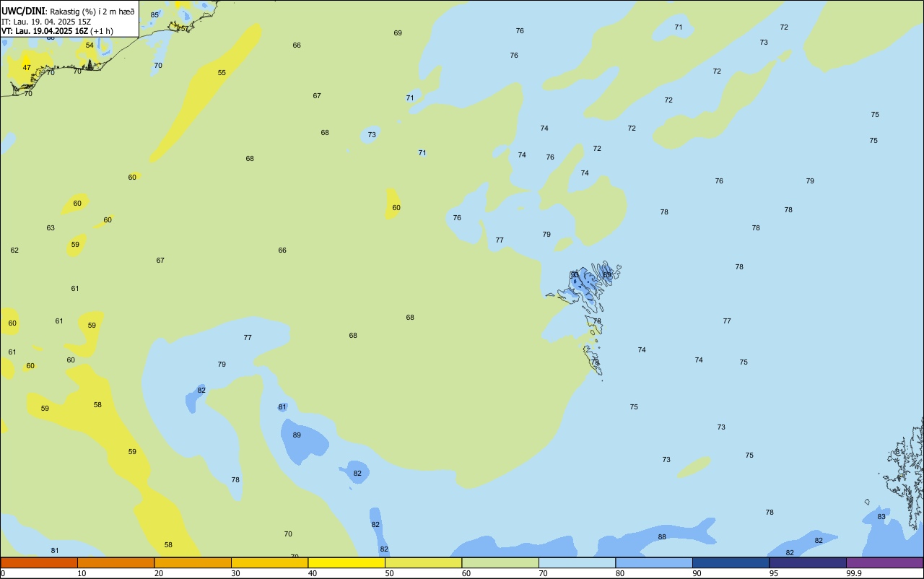Screen dimensions: 924x579
Task: Click the 'UWC/DINI' title text
Action: 23,12
